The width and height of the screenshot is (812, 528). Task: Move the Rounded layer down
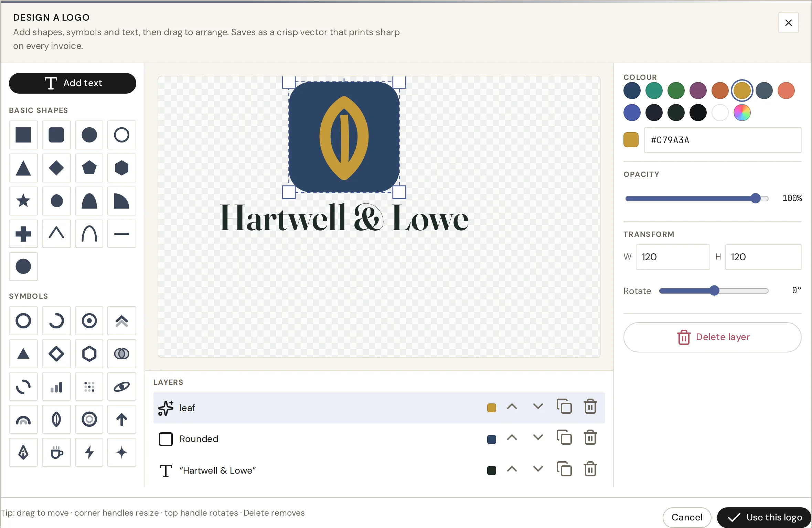(x=538, y=437)
